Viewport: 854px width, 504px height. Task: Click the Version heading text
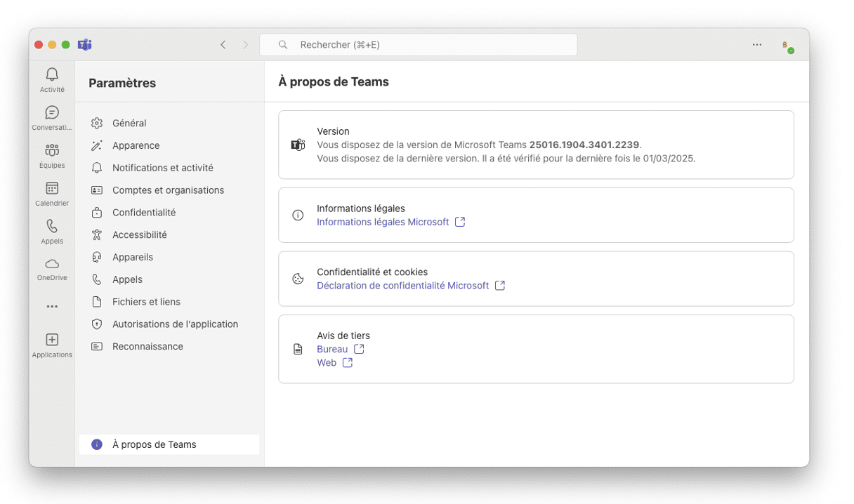coord(333,131)
